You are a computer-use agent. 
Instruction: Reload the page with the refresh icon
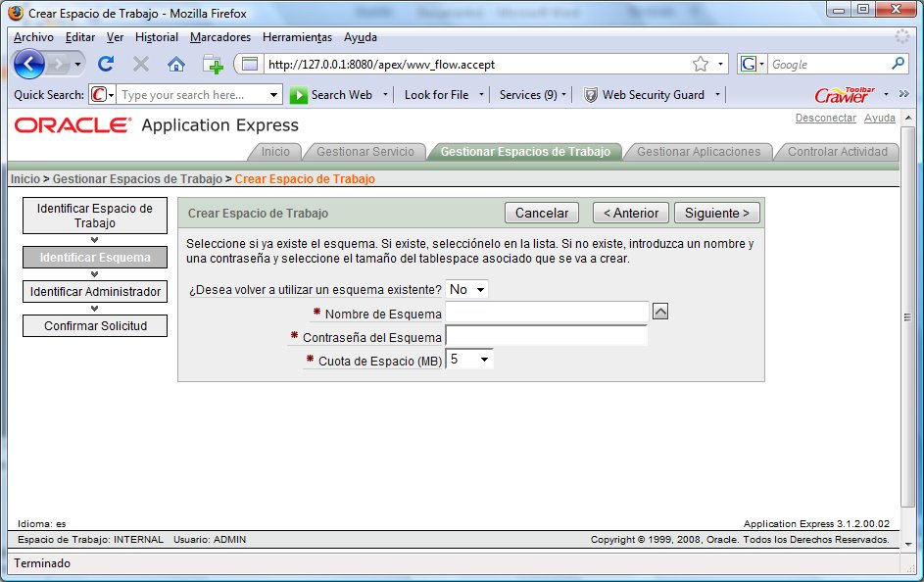click(106, 64)
